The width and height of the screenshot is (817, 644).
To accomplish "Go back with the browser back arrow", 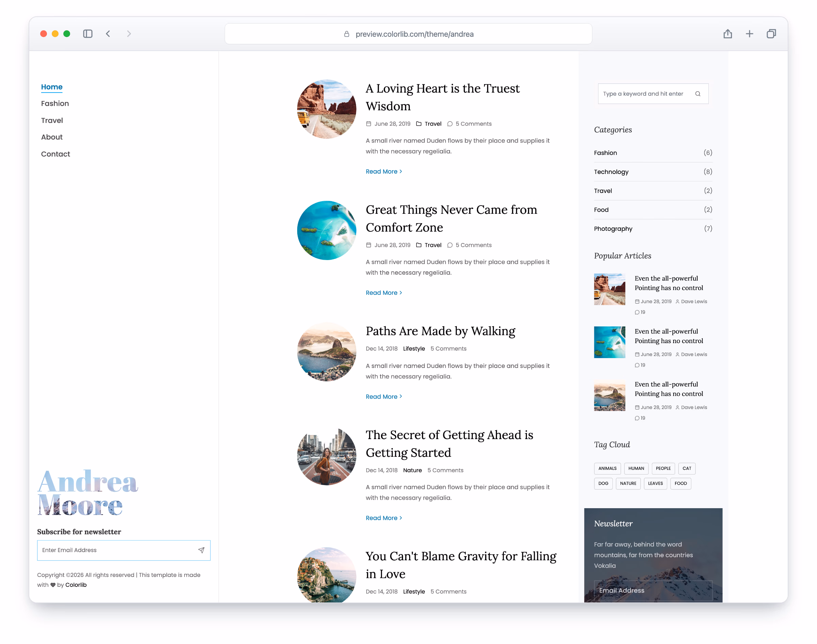I will point(108,34).
